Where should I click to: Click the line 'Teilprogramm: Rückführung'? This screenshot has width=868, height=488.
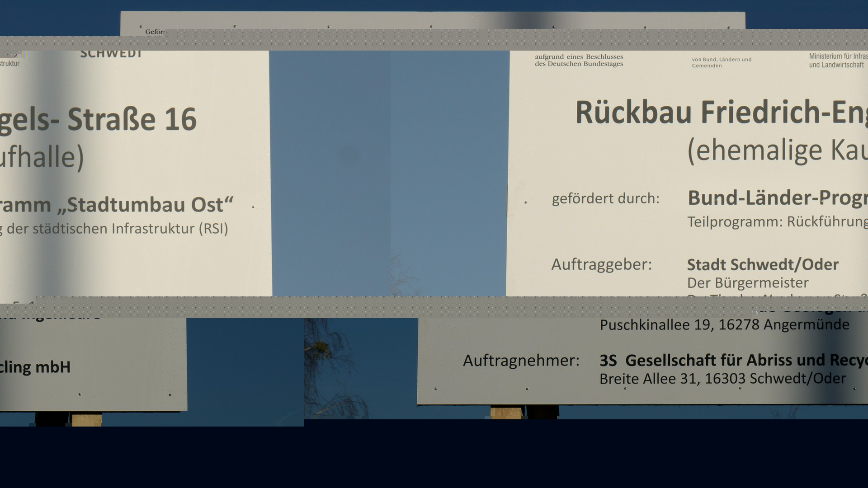click(778, 222)
